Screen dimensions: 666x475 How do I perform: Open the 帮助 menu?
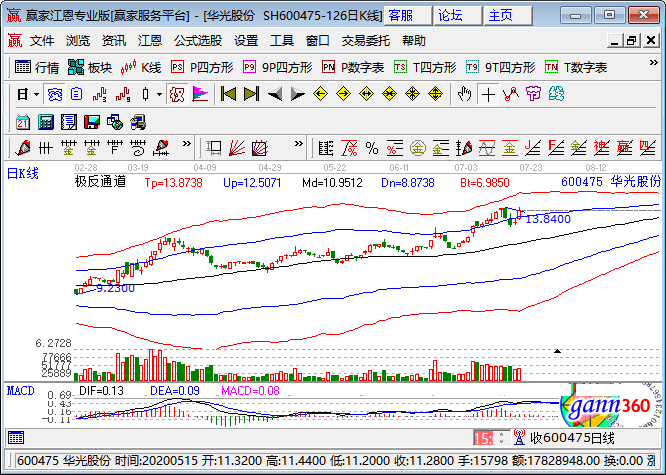point(414,41)
